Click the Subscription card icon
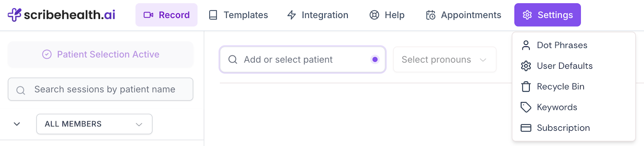644x146 pixels. (x=526, y=128)
